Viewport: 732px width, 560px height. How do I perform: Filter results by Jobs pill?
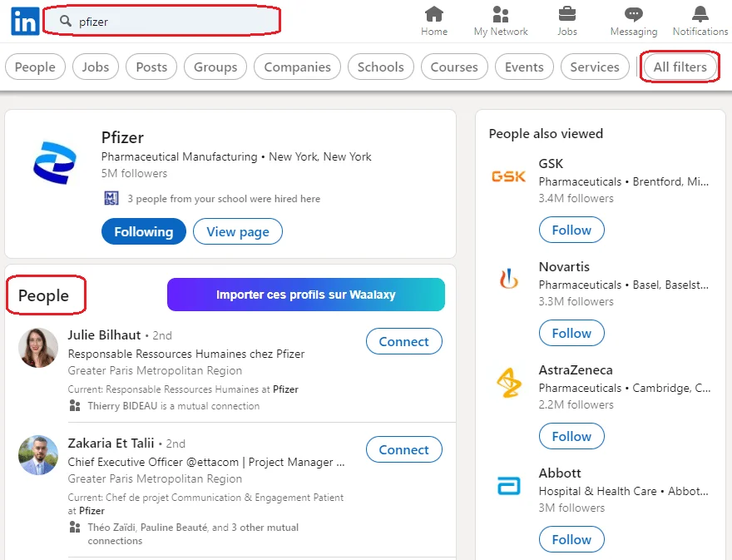pos(95,67)
